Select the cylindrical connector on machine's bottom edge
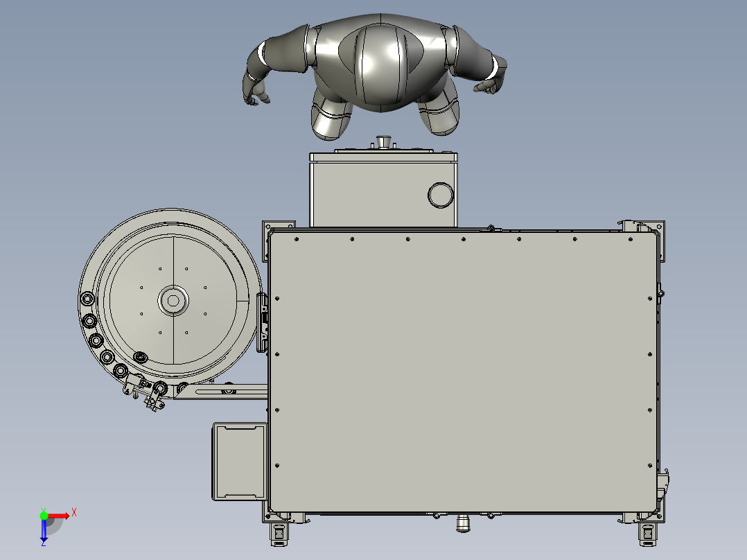Screen dimensions: 747x560 tap(463, 523)
